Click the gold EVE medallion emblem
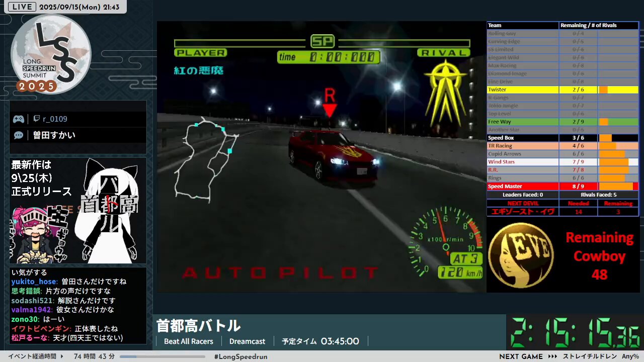 521,254
